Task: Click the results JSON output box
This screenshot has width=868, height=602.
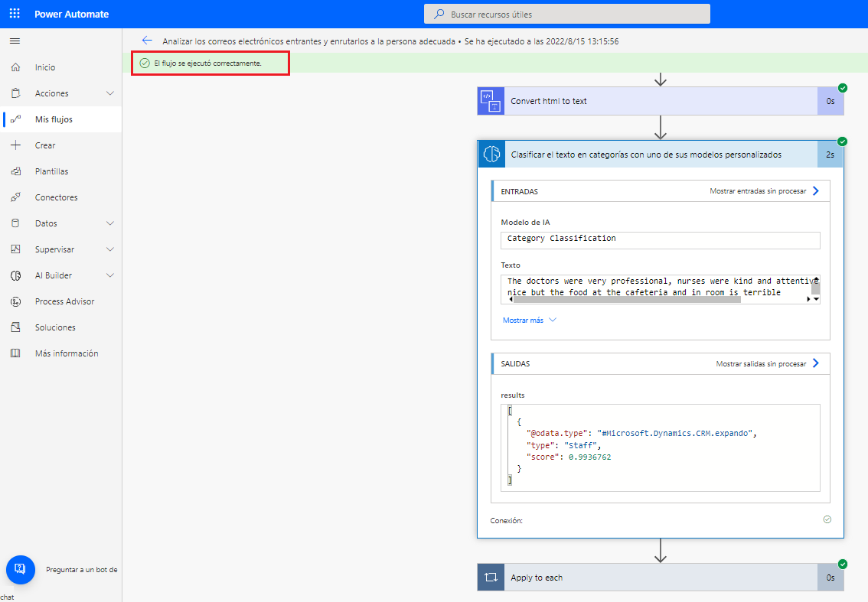Action: [x=661, y=447]
